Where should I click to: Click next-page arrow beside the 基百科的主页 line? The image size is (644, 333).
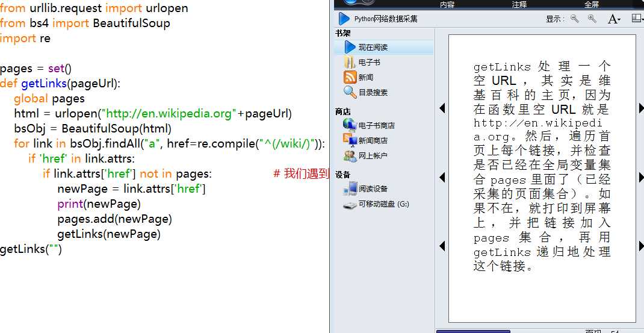(x=641, y=108)
